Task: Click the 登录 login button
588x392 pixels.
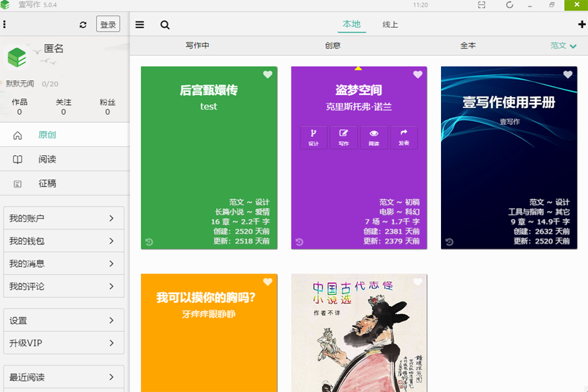Action: [x=108, y=24]
